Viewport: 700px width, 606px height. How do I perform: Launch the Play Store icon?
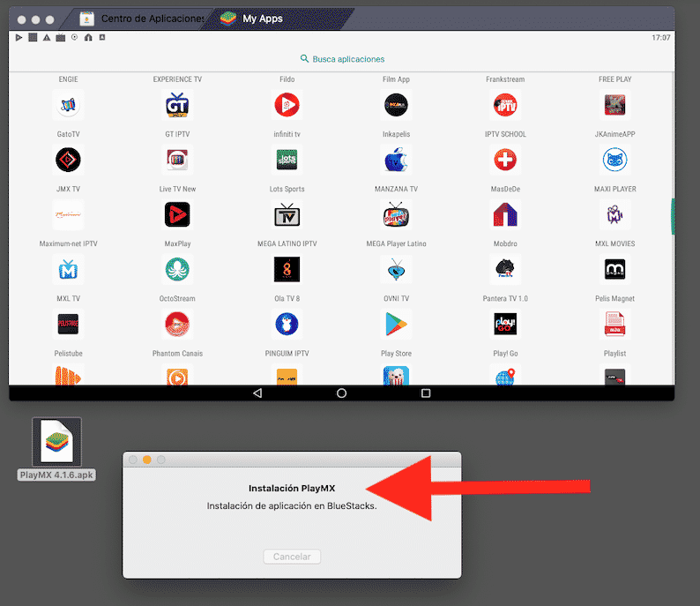[x=396, y=325]
